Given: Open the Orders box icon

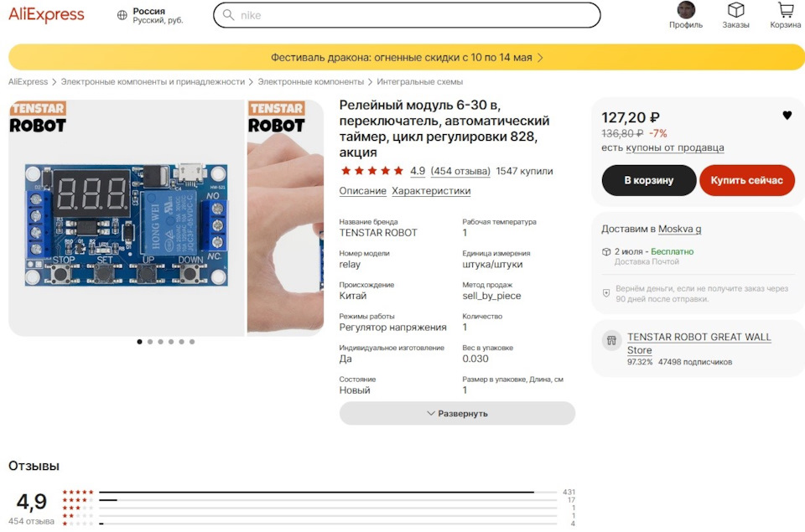Looking at the screenshot, I should tap(735, 10).
